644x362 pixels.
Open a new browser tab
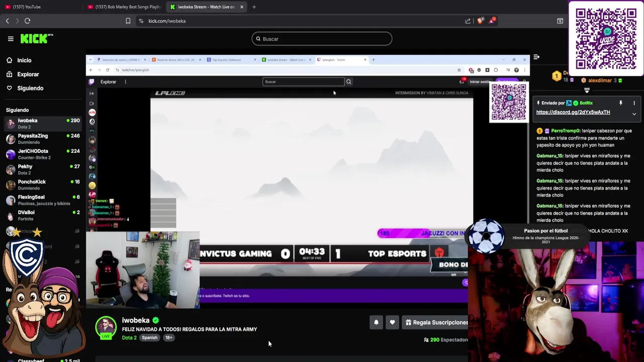(x=254, y=7)
